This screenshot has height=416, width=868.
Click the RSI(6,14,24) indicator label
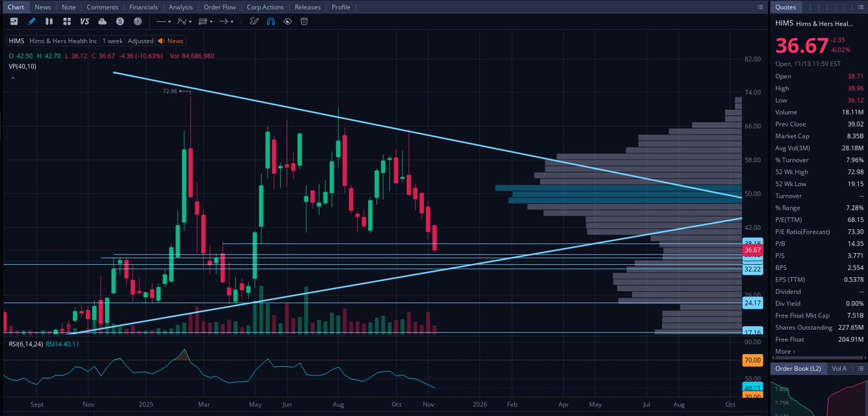coord(26,344)
